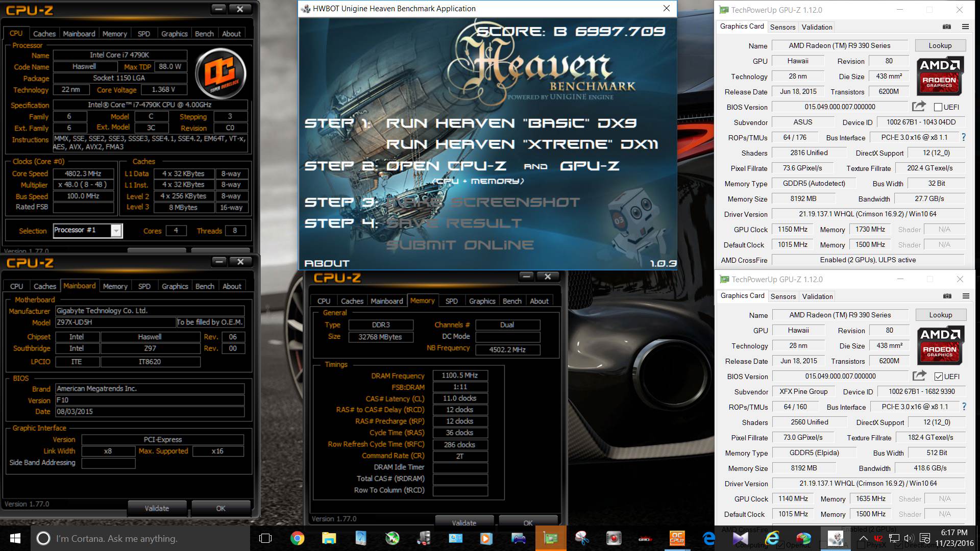Click GPU-Z link in Heaven step 2

590,166
